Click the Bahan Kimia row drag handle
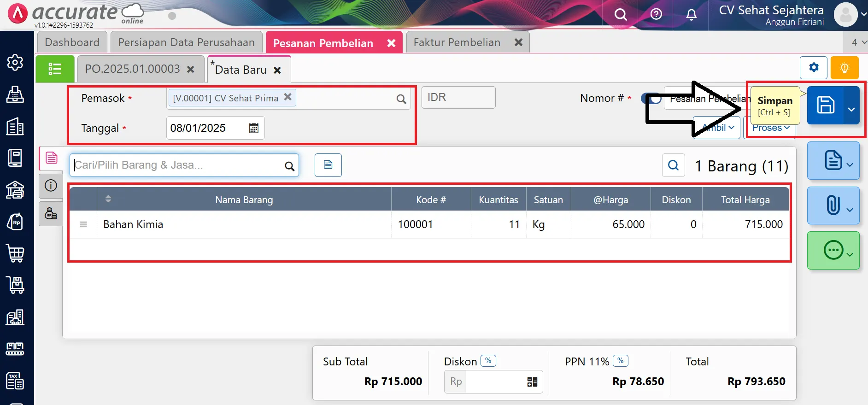Screen dimensions: 868x405 pyautogui.click(x=83, y=224)
